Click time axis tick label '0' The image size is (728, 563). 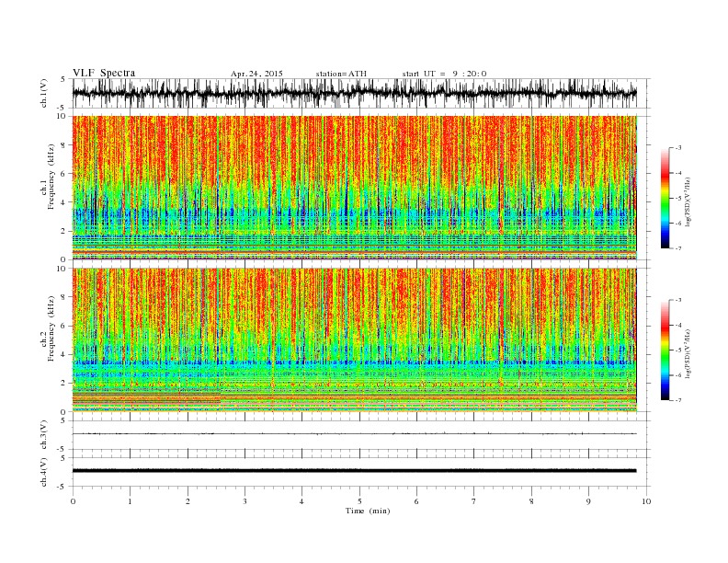(73, 501)
